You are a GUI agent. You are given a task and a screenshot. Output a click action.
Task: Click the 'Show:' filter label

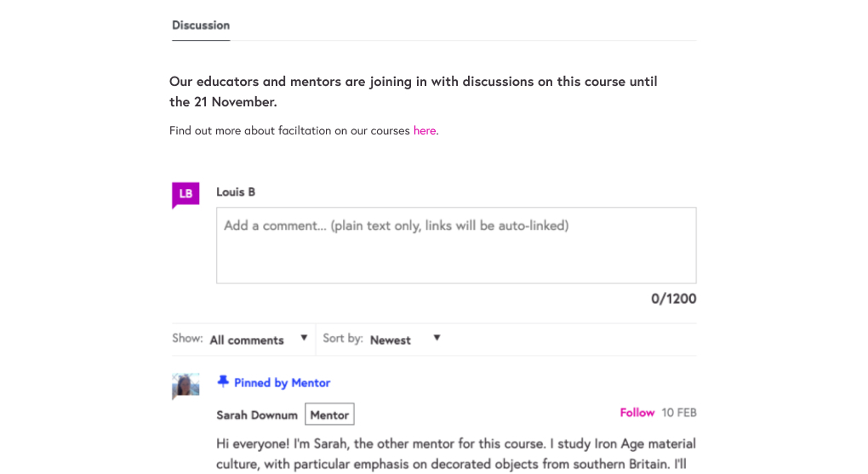187,339
